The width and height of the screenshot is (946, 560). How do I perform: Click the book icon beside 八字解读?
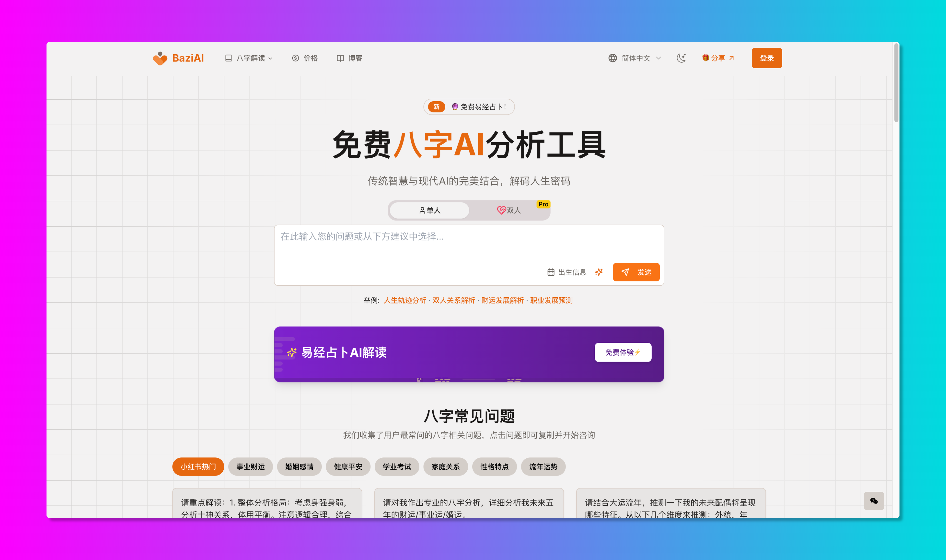228,58
